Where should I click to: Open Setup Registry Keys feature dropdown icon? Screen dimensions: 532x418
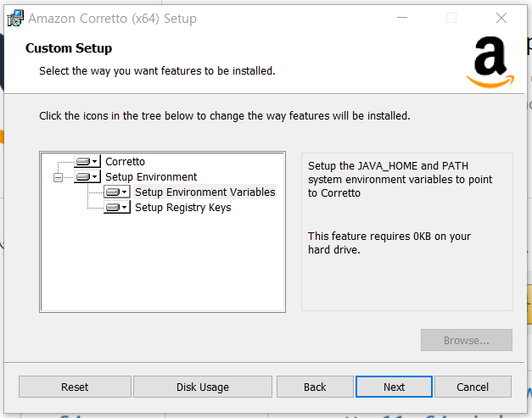117,207
